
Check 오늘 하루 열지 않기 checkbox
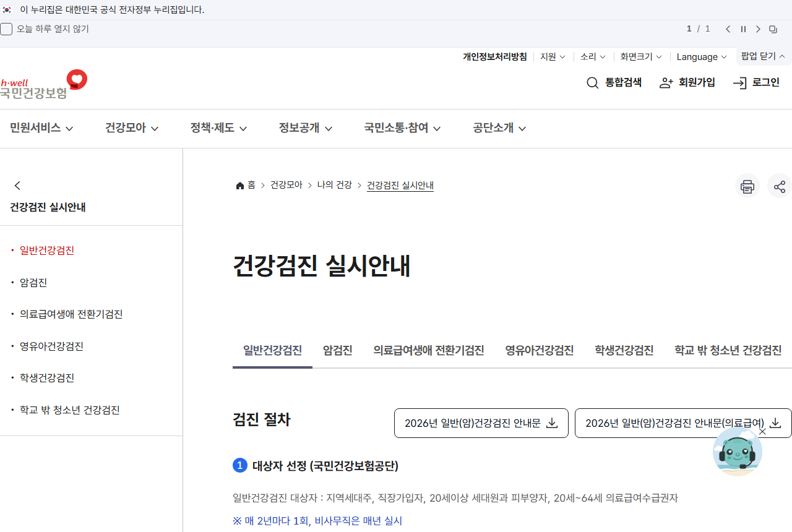pyautogui.click(x=6, y=29)
